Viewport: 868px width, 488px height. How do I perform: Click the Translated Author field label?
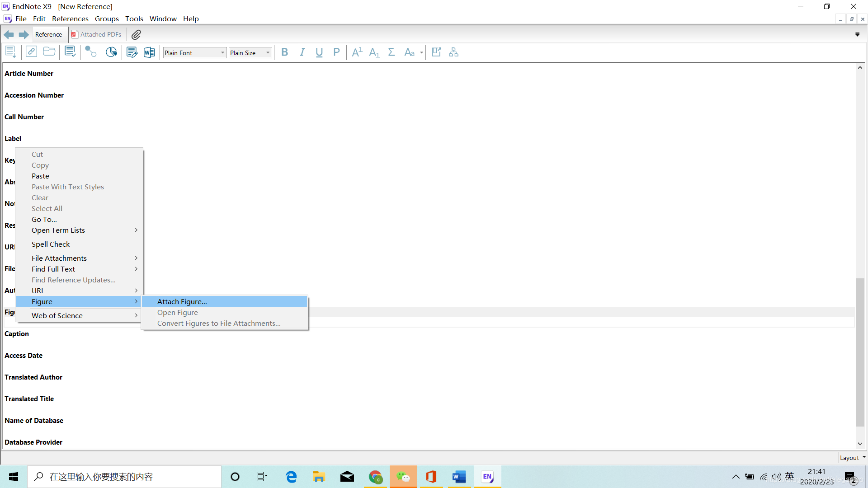(x=33, y=377)
